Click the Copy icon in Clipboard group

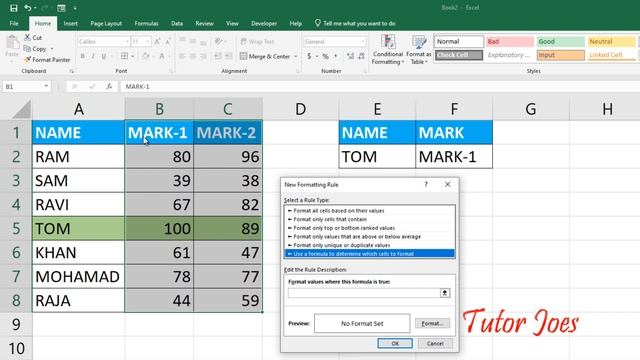(27, 49)
